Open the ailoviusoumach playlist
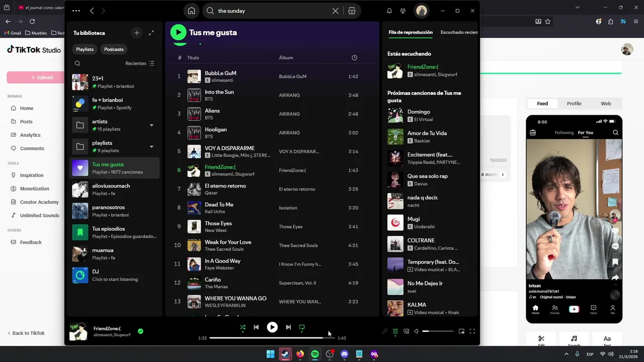Screen dimensions: 644x362 (114, 190)
